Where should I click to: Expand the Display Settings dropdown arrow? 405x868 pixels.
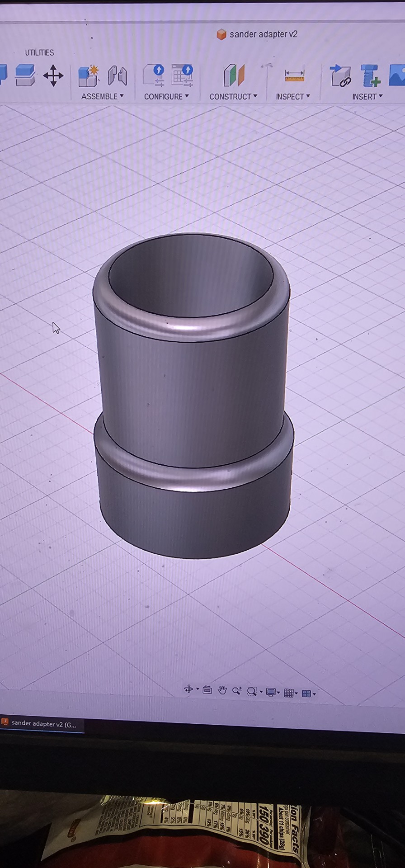pyautogui.click(x=278, y=693)
